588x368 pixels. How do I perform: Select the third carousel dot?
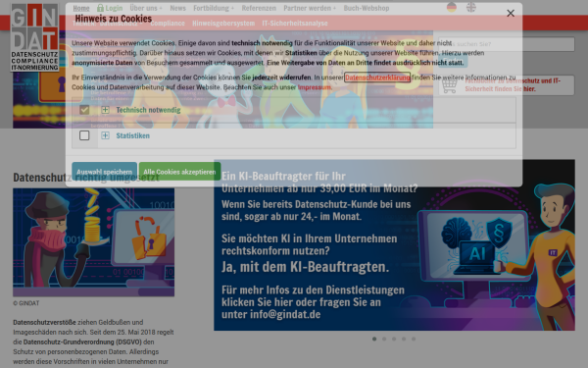point(394,339)
